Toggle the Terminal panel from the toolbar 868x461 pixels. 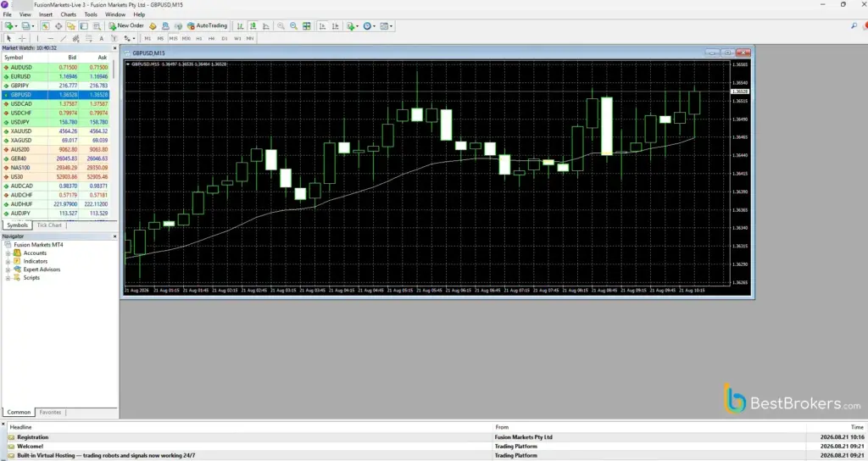tap(84, 26)
